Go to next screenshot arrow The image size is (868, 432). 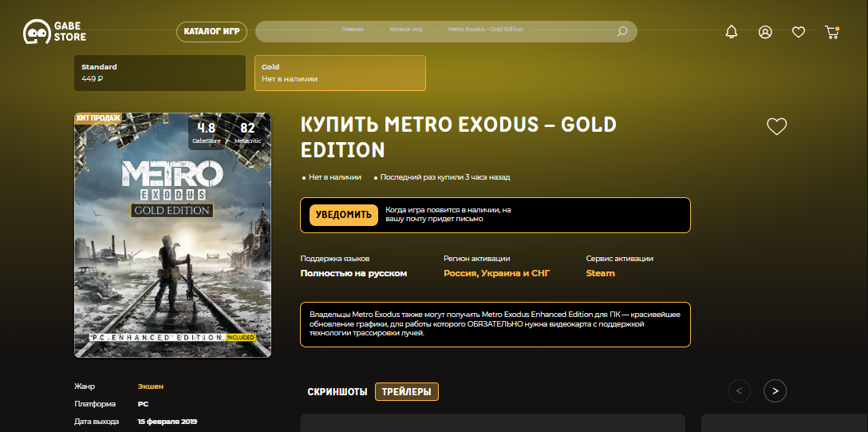pyautogui.click(x=775, y=391)
